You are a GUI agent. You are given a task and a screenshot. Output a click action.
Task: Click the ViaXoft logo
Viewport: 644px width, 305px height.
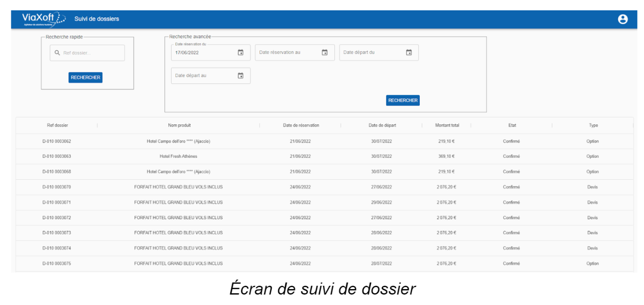point(44,19)
